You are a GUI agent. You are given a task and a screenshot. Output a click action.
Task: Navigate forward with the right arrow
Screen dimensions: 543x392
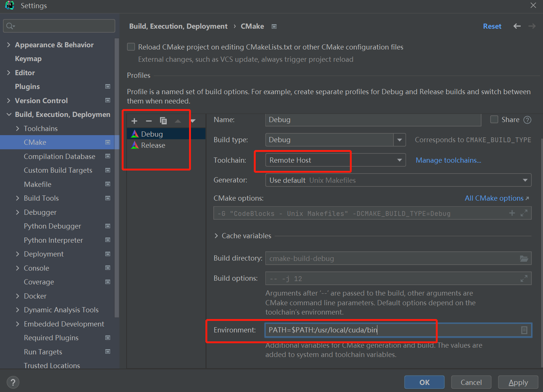pos(532,26)
